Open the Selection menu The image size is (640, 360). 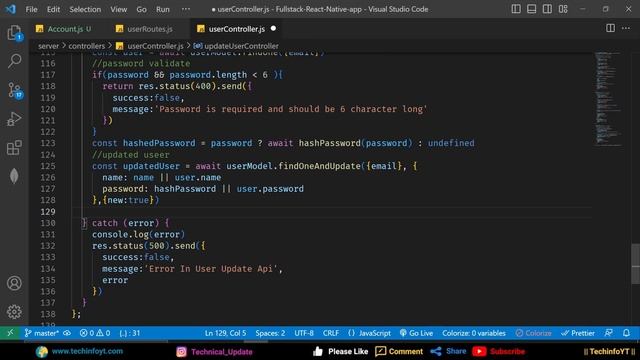[x=85, y=9]
